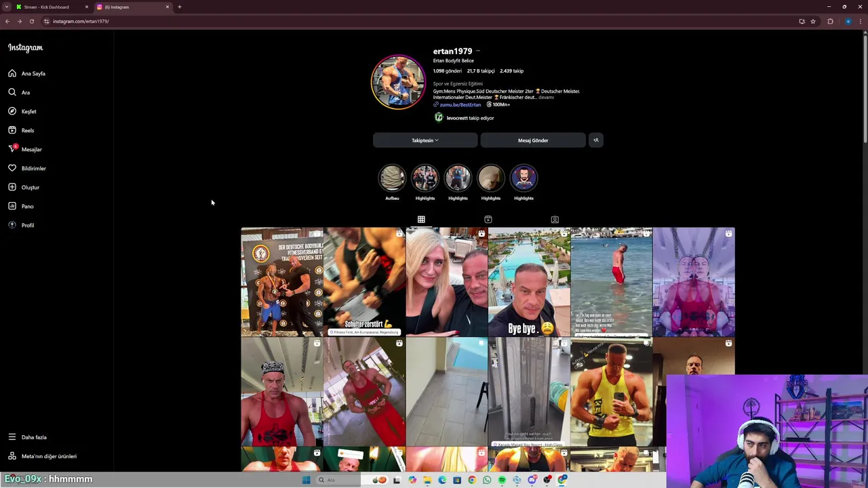Open the Chrome three-dot menu
This screenshot has width=868, height=488.
[861, 21]
